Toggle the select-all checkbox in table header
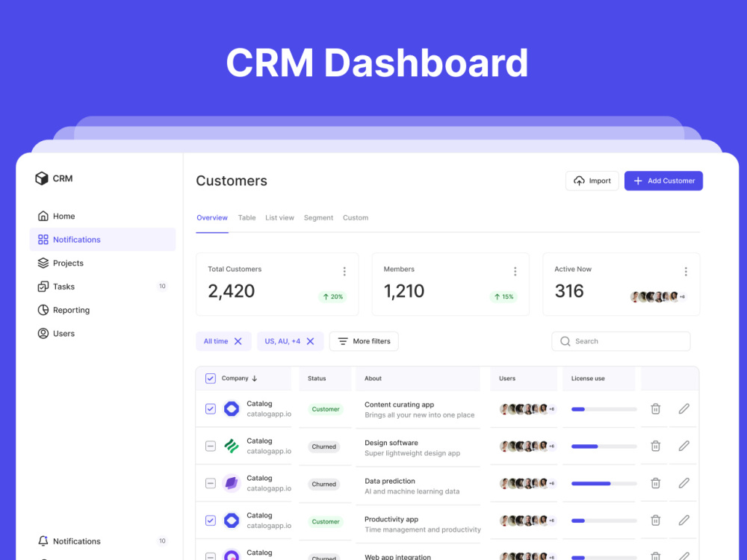747x560 pixels. (x=211, y=379)
